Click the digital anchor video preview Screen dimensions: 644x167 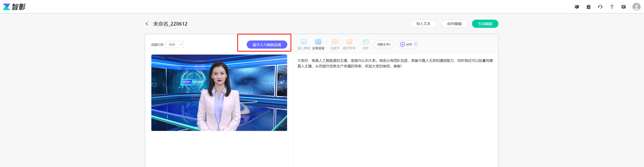(x=219, y=93)
